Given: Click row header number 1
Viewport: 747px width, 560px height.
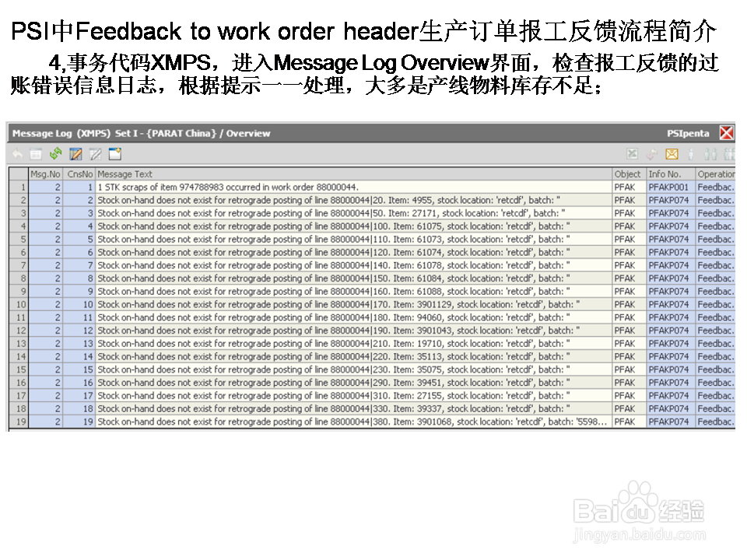Looking at the screenshot, I should pyautogui.click(x=19, y=187).
